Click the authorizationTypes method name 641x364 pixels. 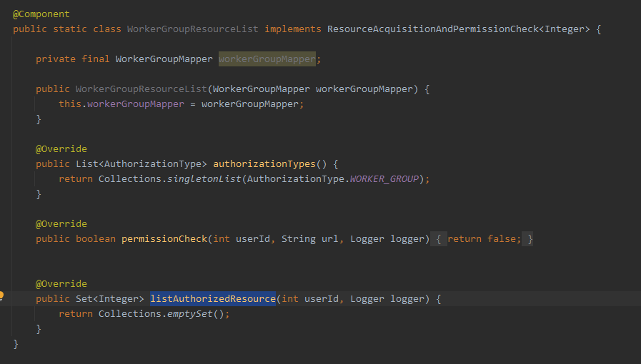click(x=264, y=164)
